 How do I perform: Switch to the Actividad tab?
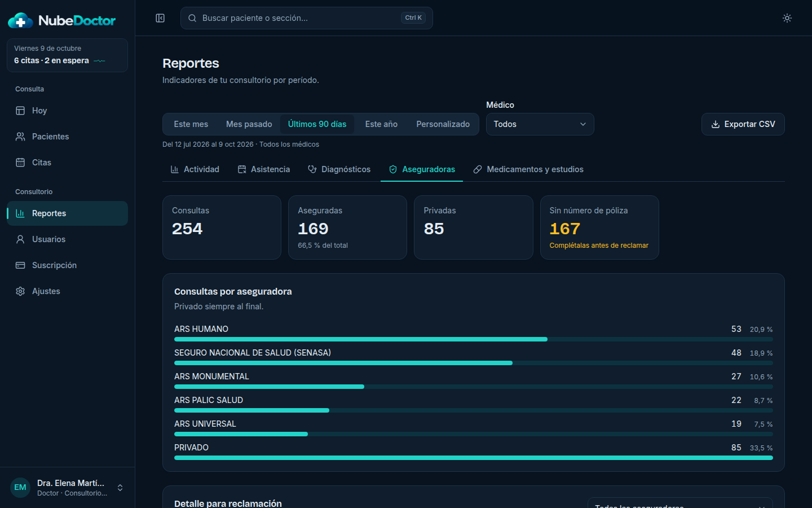click(x=195, y=169)
